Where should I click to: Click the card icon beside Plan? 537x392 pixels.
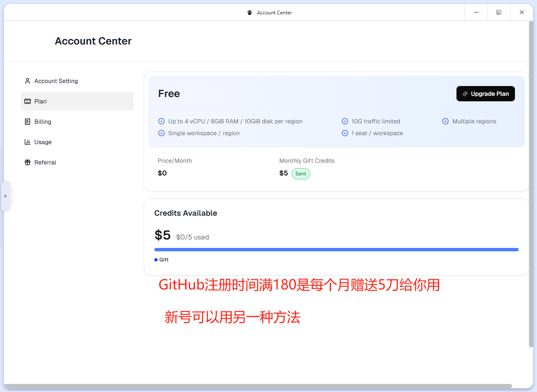click(28, 101)
